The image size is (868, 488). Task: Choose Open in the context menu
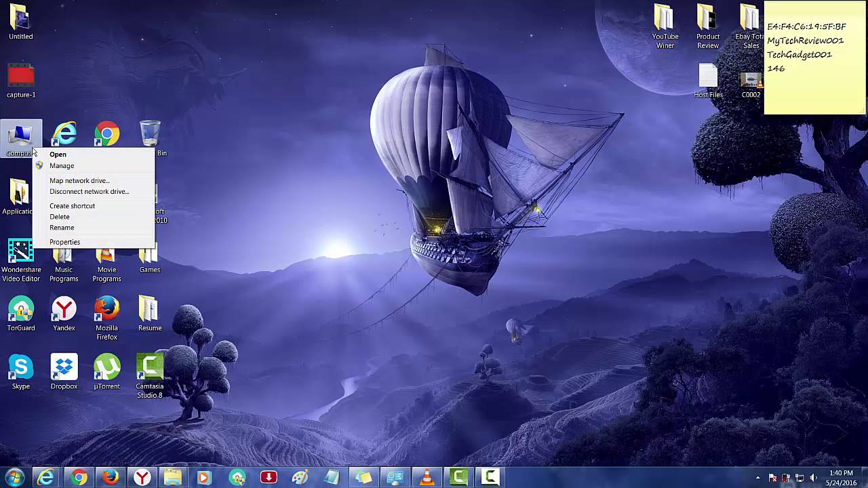pos(58,155)
